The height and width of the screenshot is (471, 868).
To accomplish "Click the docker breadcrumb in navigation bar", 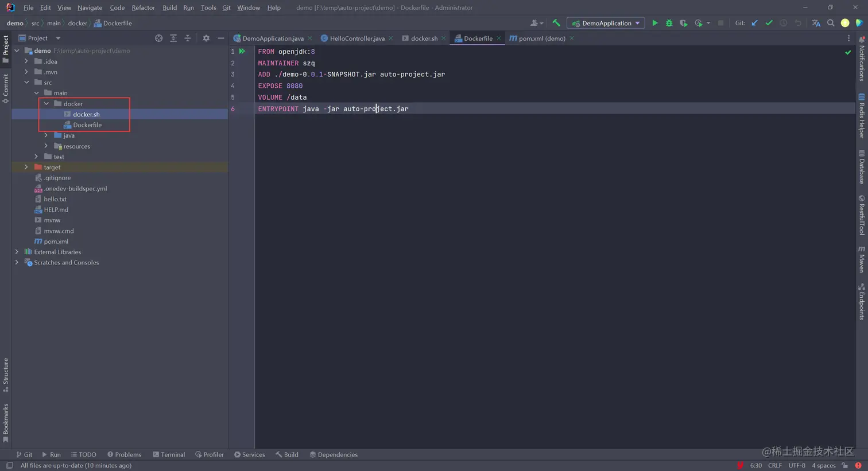I will [77, 23].
